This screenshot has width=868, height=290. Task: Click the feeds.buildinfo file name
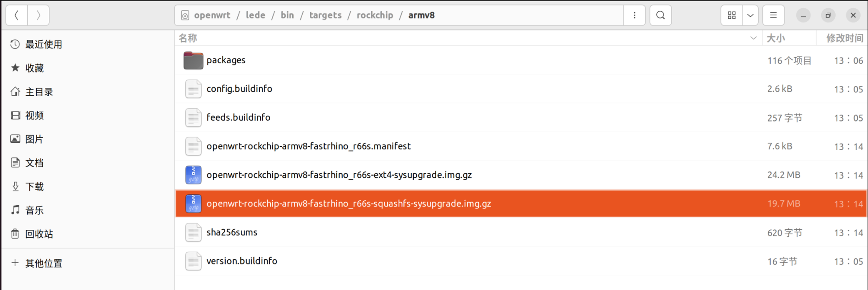pos(238,117)
